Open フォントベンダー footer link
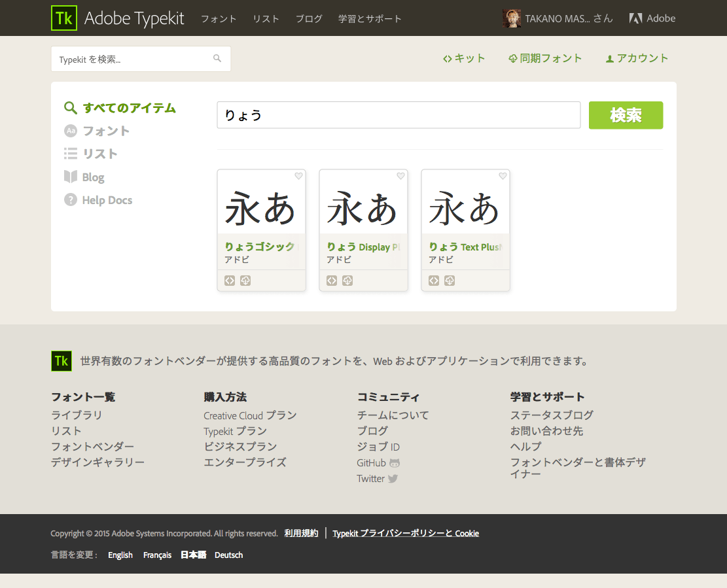The height and width of the screenshot is (588, 727). pos(92,447)
